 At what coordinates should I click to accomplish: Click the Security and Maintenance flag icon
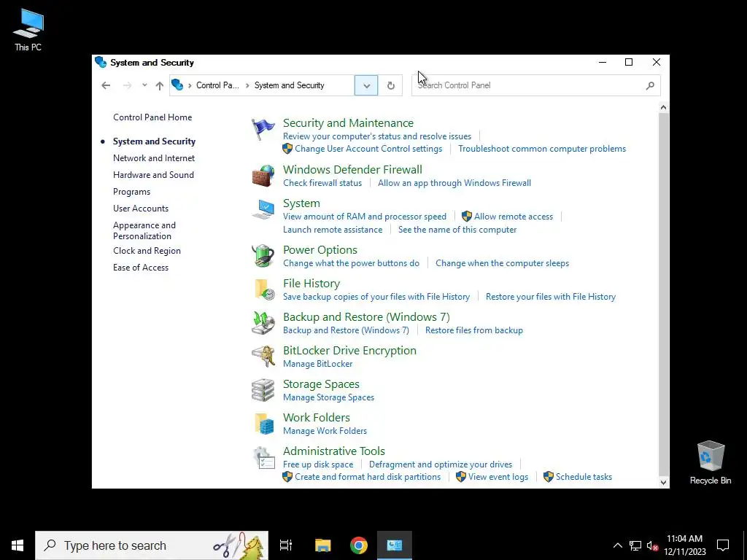pyautogui.click(x=263, y=129)
